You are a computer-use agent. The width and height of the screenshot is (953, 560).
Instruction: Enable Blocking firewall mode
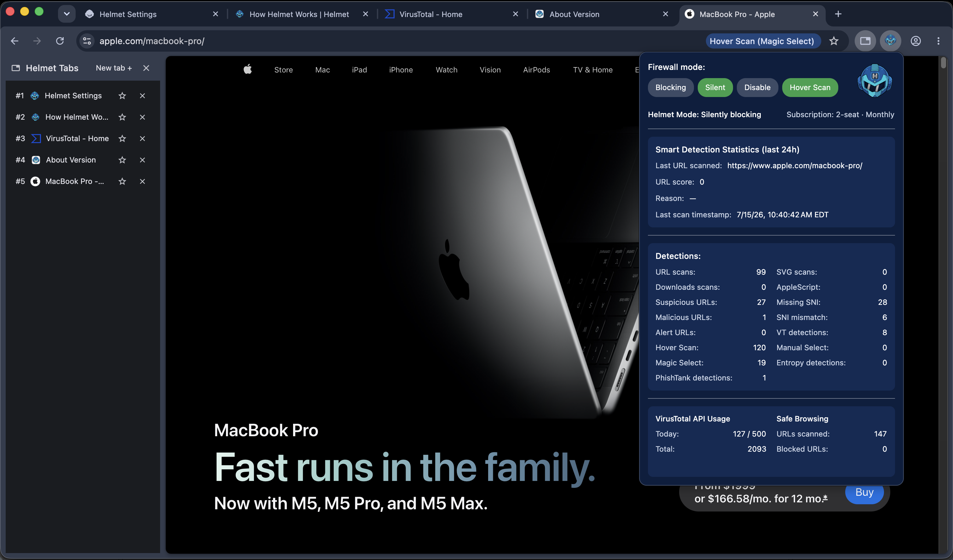pos(671,88)
